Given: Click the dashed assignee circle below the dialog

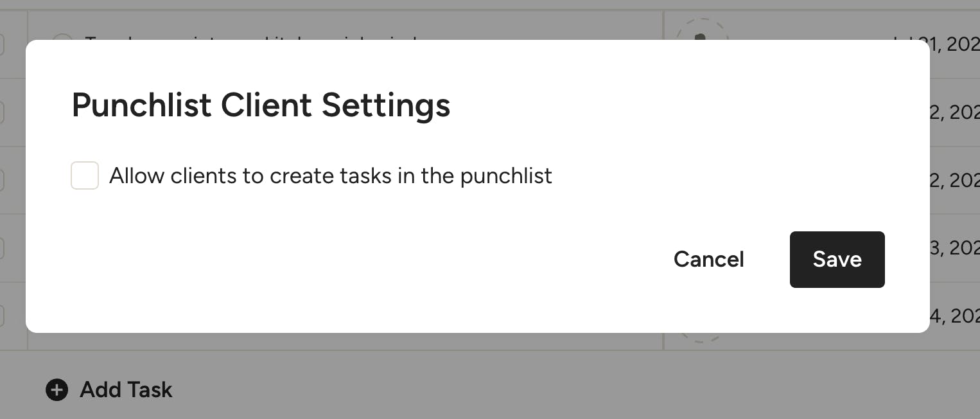Looking at the screenshot, I should click(701, 337).
